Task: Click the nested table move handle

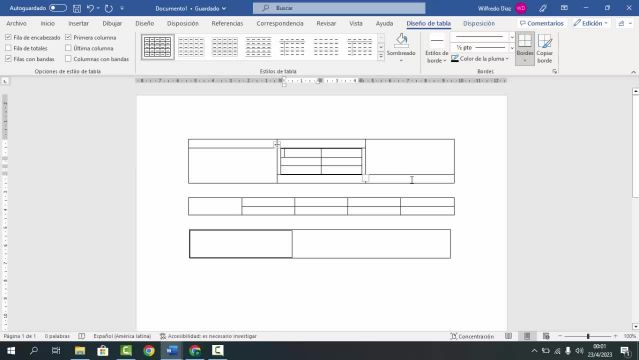Action: [x=277, y=144]
